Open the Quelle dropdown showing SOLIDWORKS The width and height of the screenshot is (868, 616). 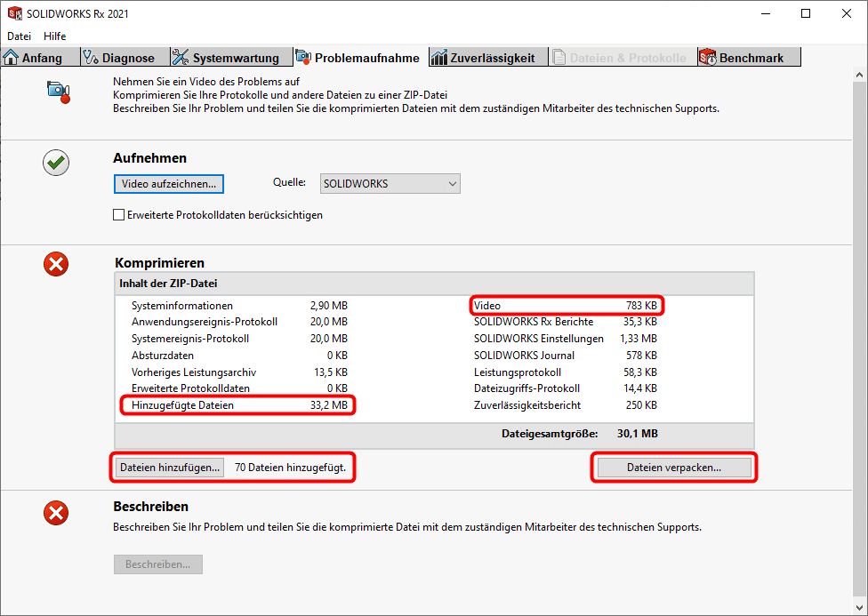pyautogui.click(x=389, y=184)
